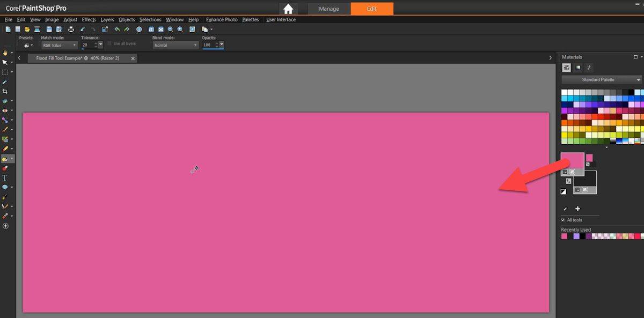Select the Pick tool
Screen dimensions: 644x318
coord(6,62)
